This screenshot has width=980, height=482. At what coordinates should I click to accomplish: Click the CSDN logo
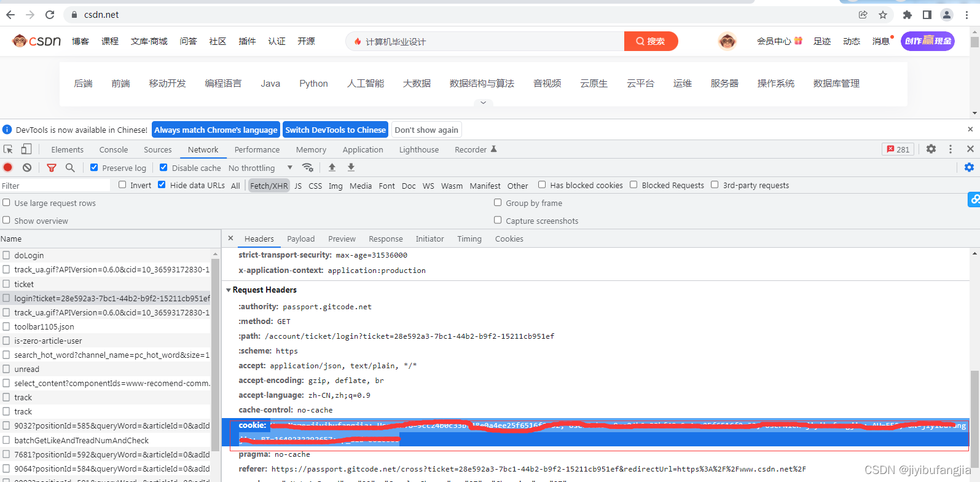click(x=36, y=41)
